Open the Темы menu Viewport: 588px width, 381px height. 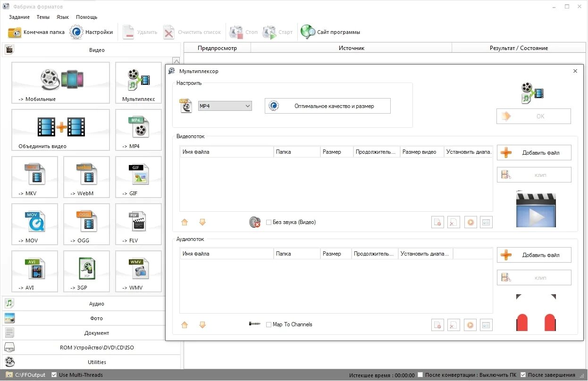tap(43, 17)
